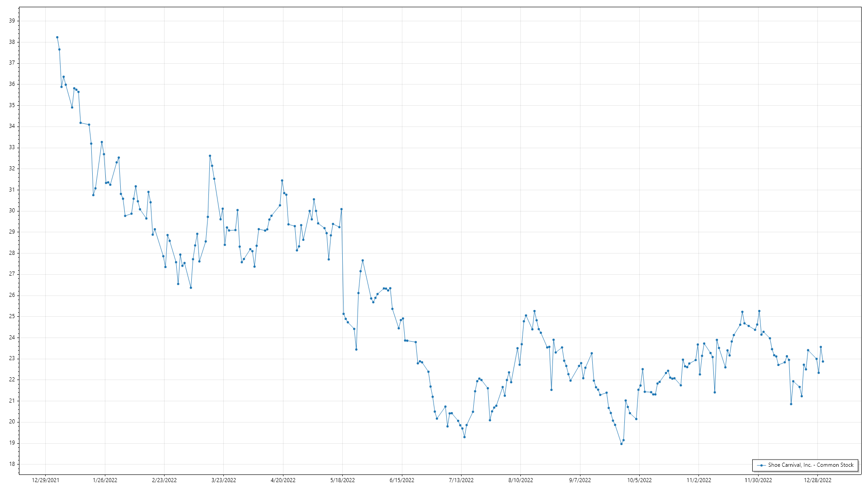Click the 5/18/2022 date axis label
Image resolution: width=868 pixels, height=488 pixels.
[x=343, y=480]
